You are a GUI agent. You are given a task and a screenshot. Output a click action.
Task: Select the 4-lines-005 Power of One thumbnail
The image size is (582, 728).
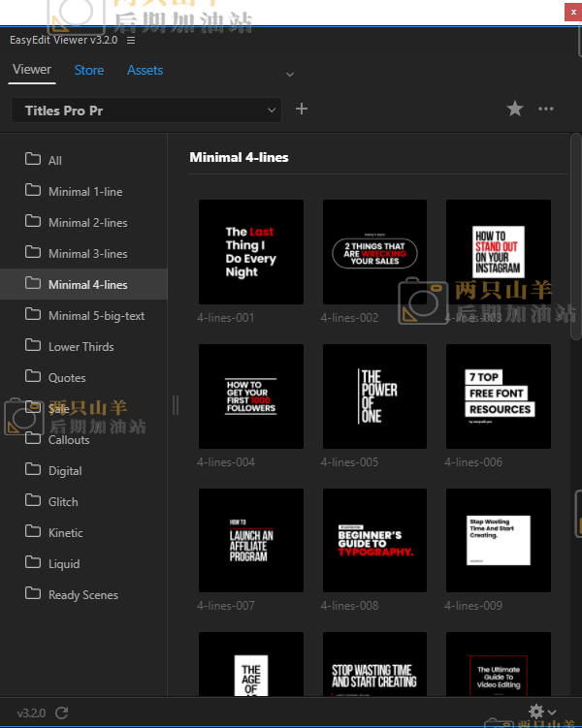click(x=375, y=396)
